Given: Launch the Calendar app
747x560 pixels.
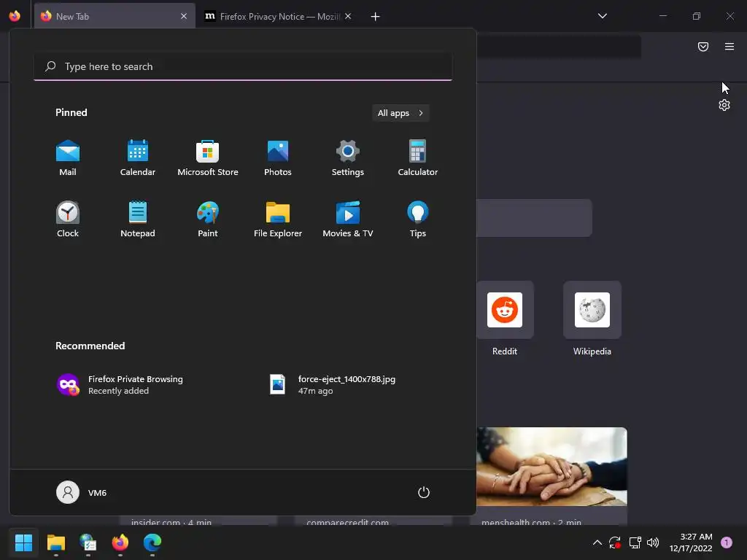Looking at the screenshot, I should point(138,158).
